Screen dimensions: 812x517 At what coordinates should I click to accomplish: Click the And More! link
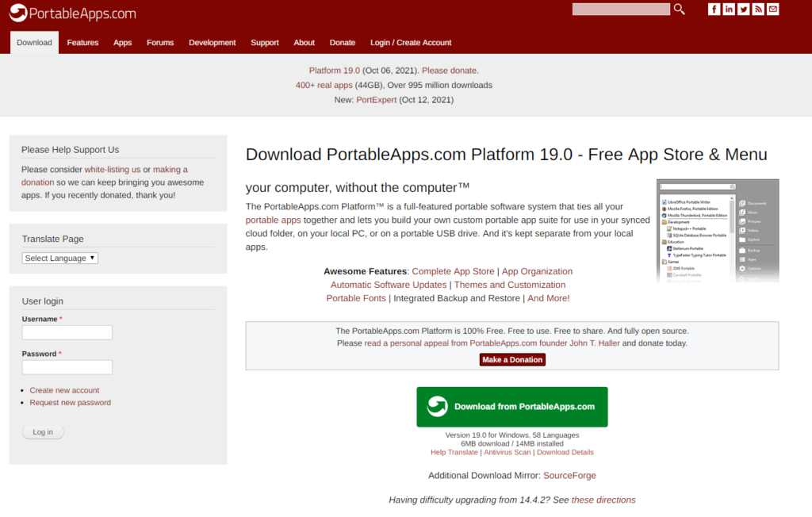coord(549,298)
